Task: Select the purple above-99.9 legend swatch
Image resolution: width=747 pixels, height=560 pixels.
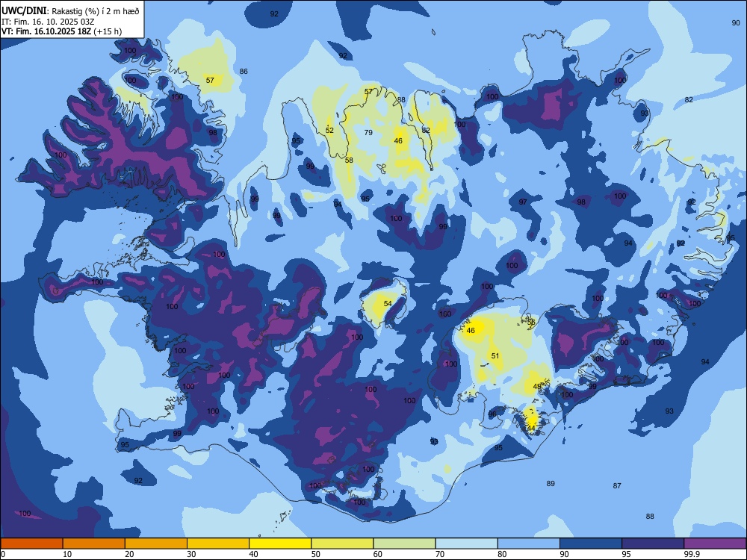Action: point(715,544)
